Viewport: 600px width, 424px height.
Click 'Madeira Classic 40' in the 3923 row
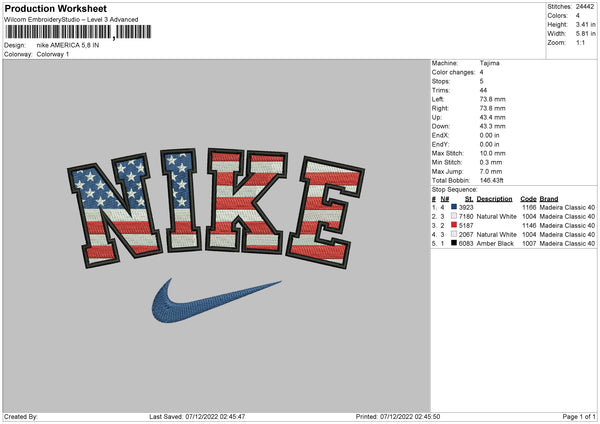point(567,207)
